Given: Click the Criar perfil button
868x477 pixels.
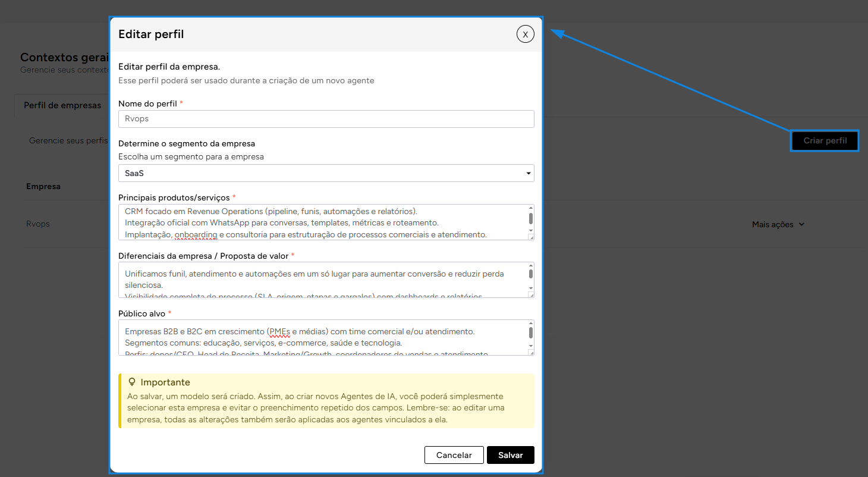Looking at the screenshot, I should (x=825, y=141).
